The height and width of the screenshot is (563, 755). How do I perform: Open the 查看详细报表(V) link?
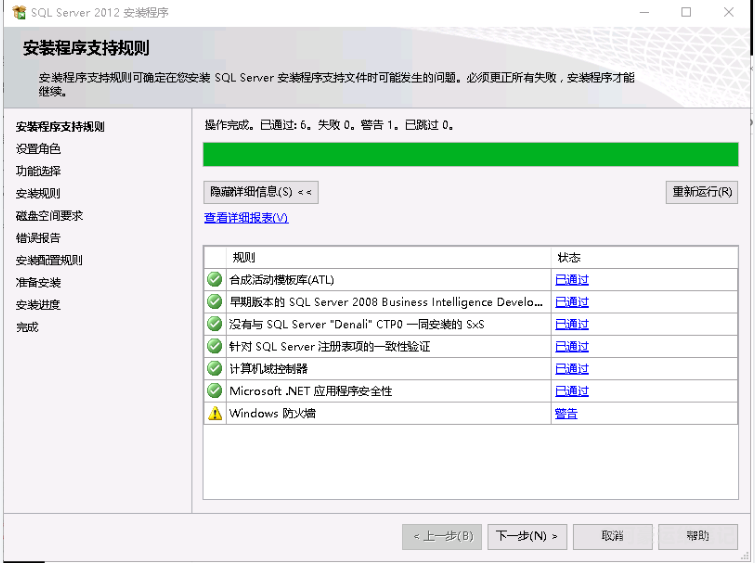(x=246, y=218)
